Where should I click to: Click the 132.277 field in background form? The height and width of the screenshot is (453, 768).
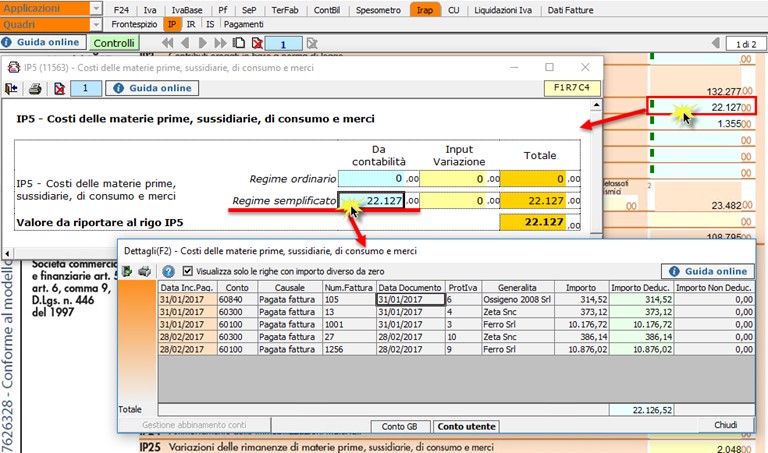point(699,91)
